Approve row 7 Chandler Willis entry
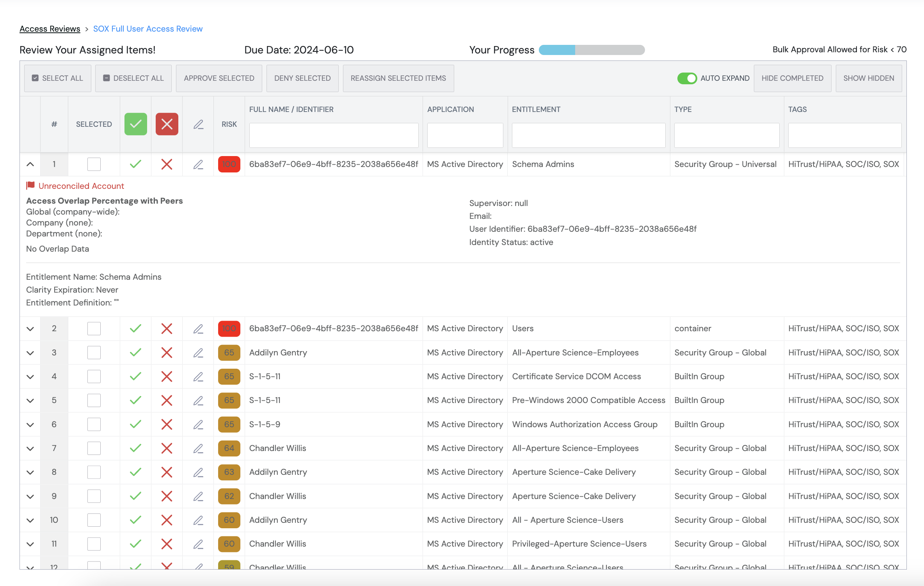Viewport: 924px width, 586px height. coord(135,448)
